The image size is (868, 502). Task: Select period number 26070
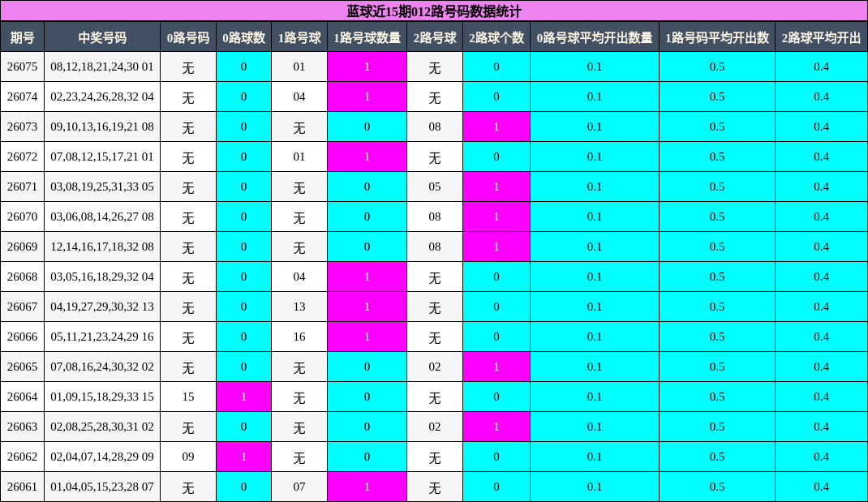22,217
